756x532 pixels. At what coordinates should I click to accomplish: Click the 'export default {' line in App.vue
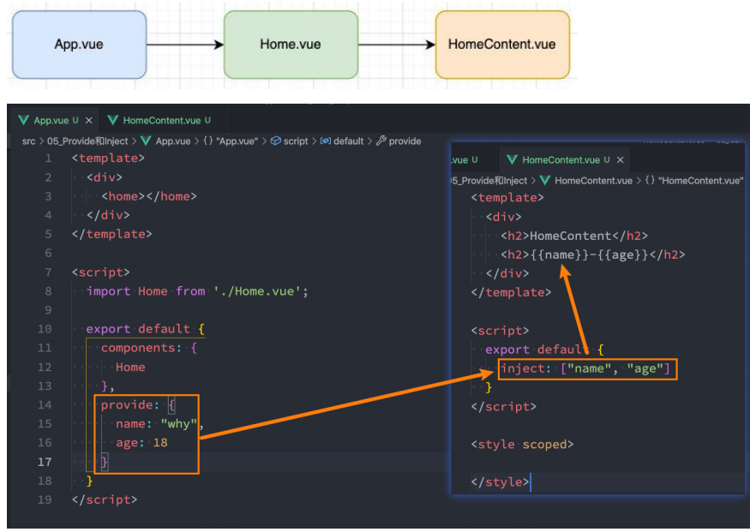click(146, 329)
